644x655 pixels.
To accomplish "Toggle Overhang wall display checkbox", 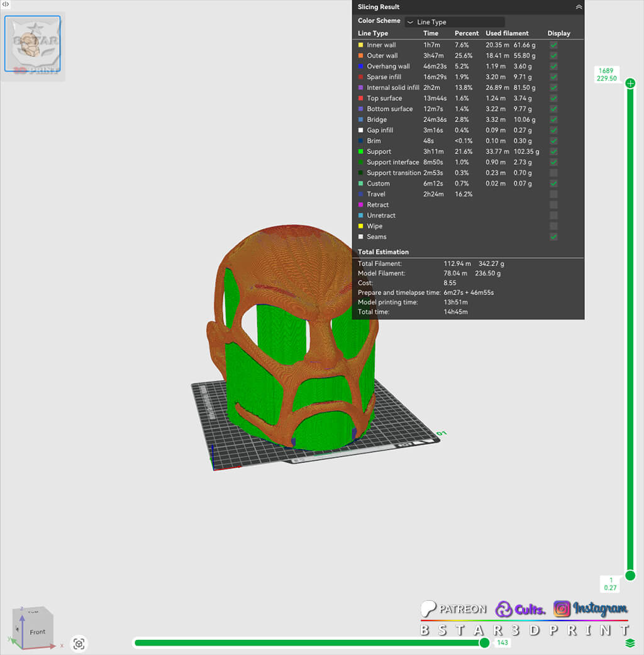I will 553,67.
